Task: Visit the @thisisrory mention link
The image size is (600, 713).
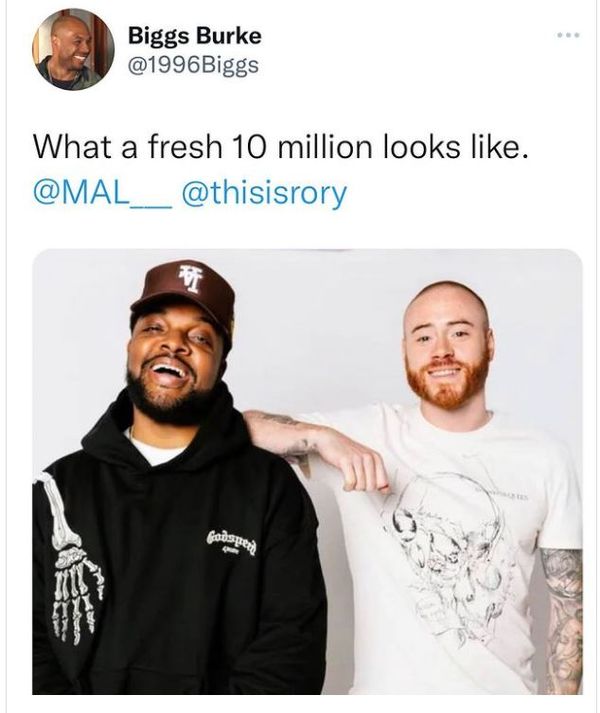Action: [264, 193]
